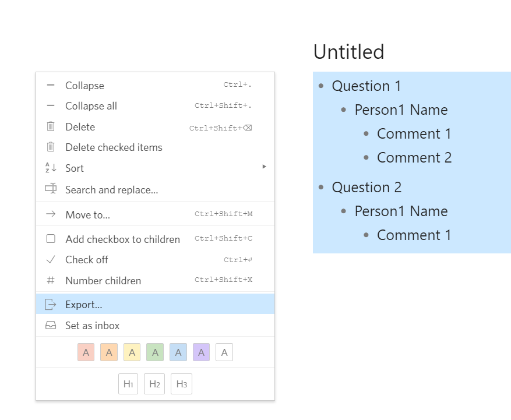The height and width of the screenshot is (420, 511).
Task: Check off the selected items
Action: coord(87,259)
